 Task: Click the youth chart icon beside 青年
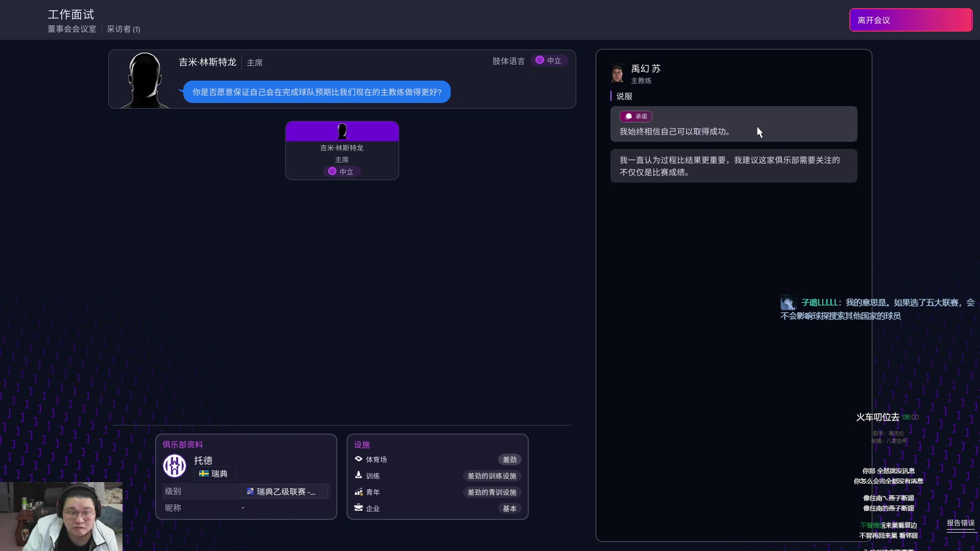359,492
